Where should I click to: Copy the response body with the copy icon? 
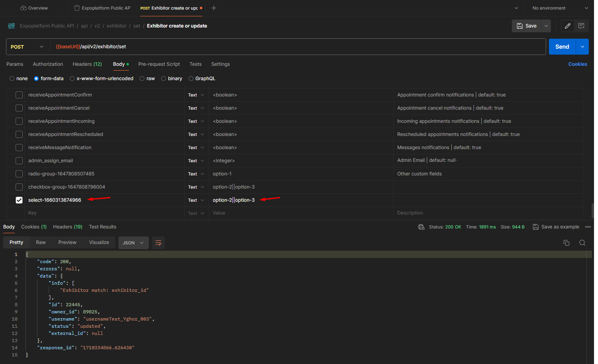coord(566,242)
